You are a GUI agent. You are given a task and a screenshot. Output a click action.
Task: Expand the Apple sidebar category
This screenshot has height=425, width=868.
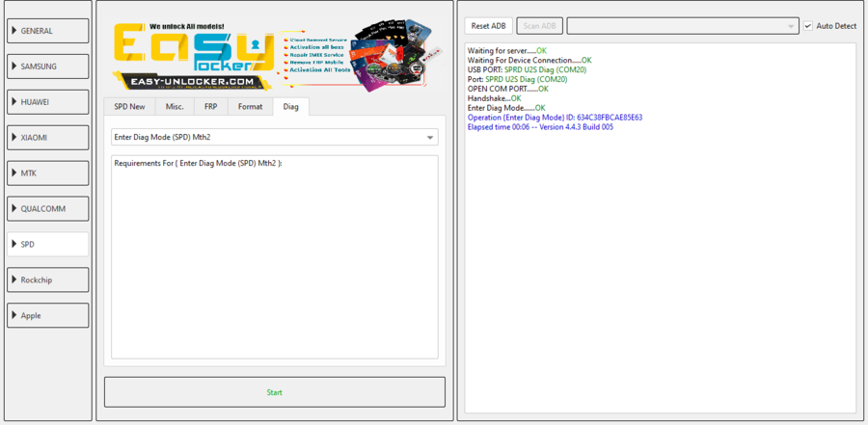click(47, 315)
